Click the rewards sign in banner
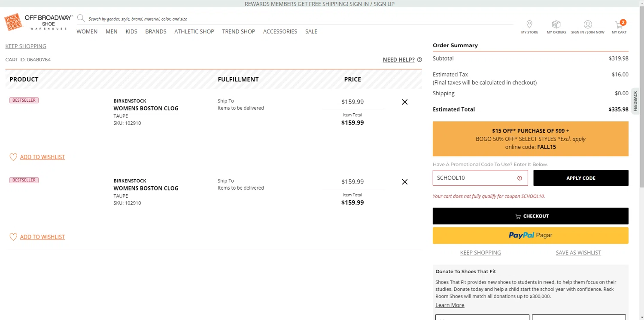The width and height of the screenshot is (644, 320). point(319,4)
